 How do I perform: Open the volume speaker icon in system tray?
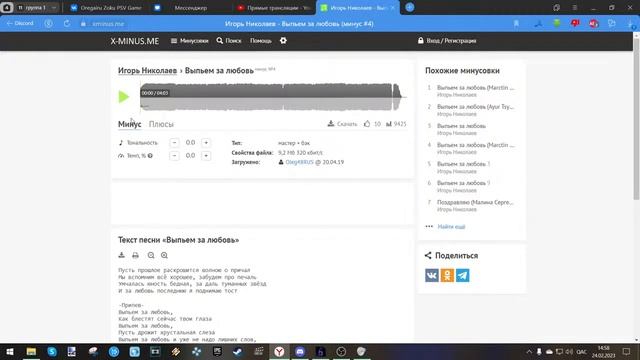pyautogui.click(x=570, y=351)
